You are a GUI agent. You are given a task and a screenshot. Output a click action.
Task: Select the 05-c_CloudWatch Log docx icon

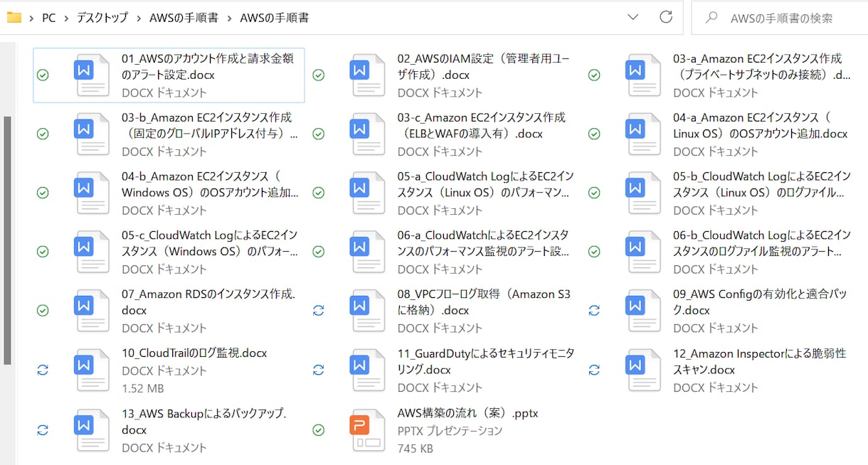coord(92,252)
